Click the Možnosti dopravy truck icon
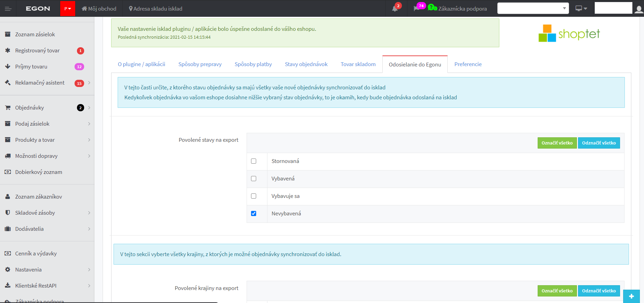The width and height of the screenshot is (644, 303). coord(8,156)
